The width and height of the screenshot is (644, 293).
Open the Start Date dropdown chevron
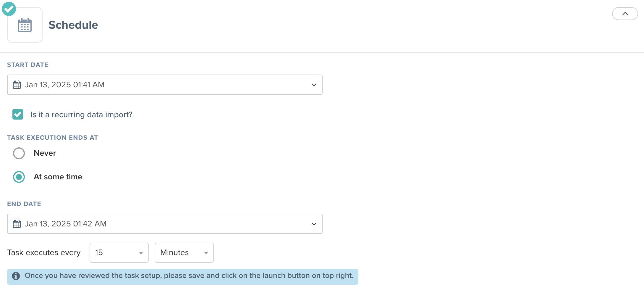pyautogui.click(x=314, y=85)
